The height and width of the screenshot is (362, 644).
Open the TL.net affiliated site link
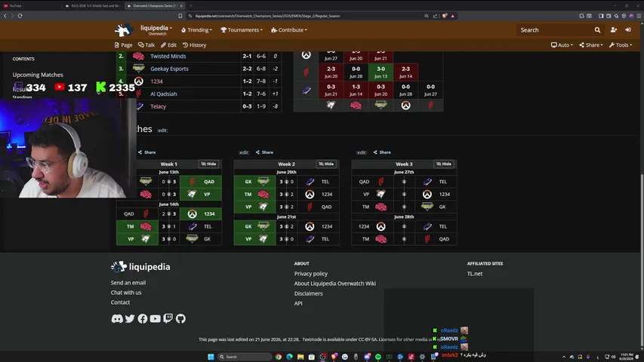475,274
